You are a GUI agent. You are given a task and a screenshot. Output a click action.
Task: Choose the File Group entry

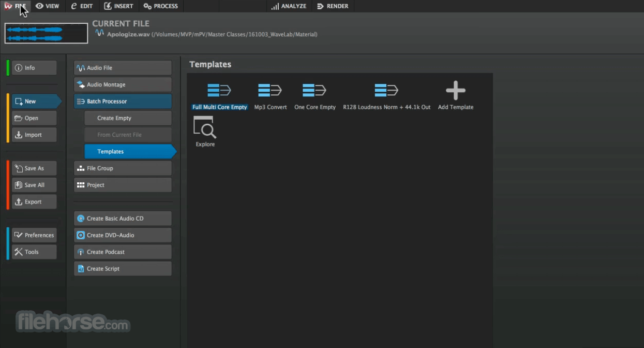[x=123, y=168]
